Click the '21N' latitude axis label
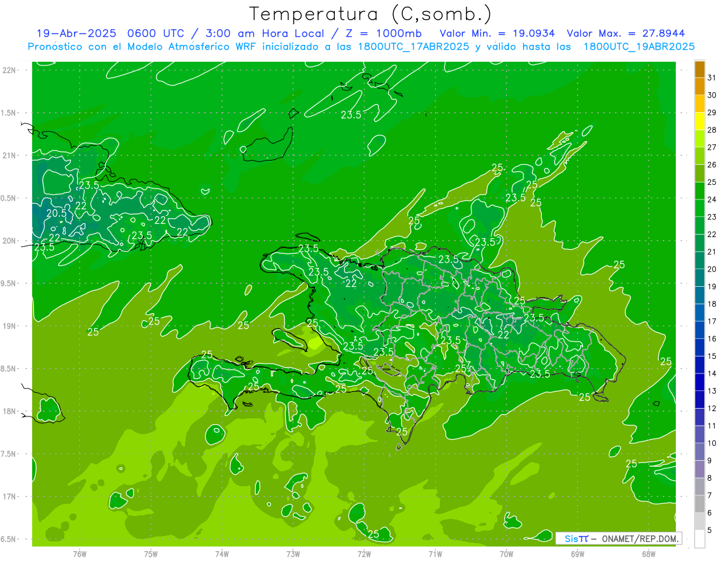 tap(9, 156)
